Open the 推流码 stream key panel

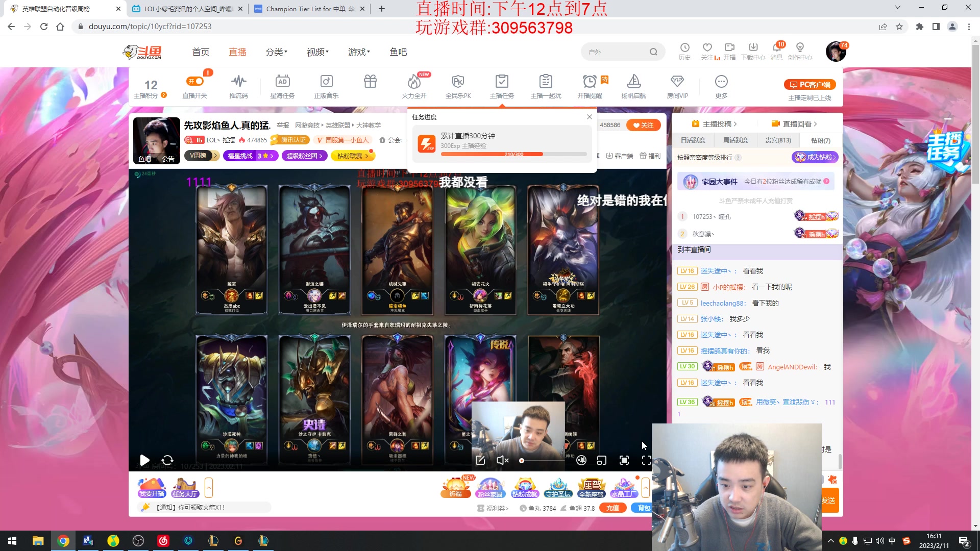click(x=238, y=86)
